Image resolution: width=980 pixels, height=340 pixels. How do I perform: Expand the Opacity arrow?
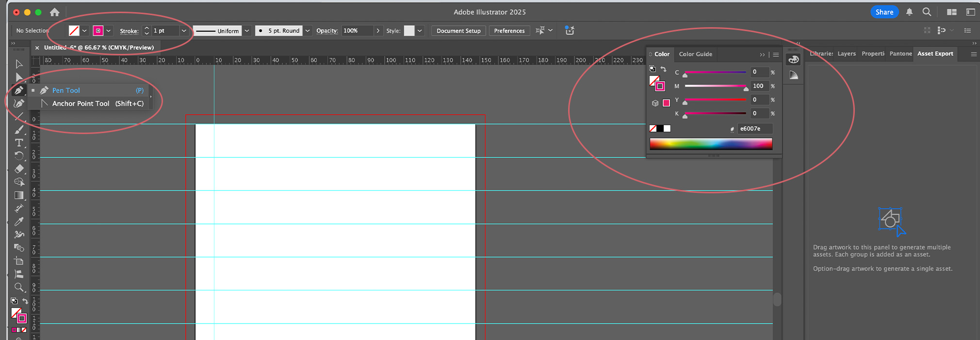(x=378, y=31)
